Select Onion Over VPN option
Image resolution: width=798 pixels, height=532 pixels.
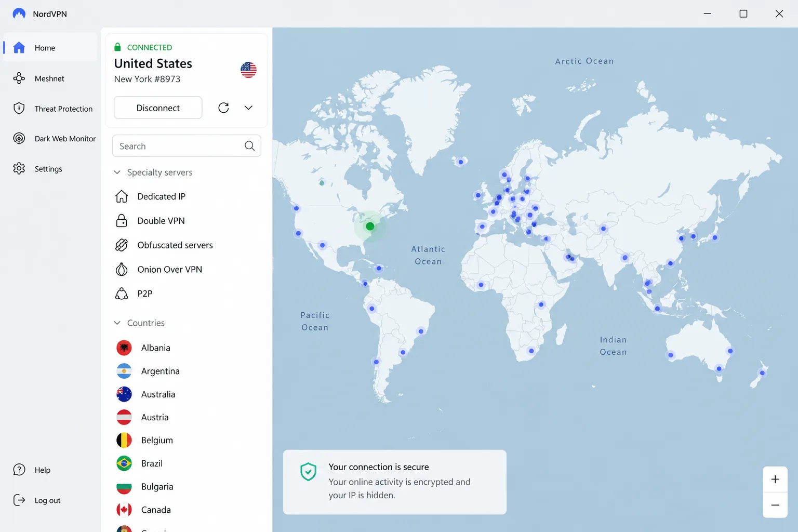tap(187, 270)
